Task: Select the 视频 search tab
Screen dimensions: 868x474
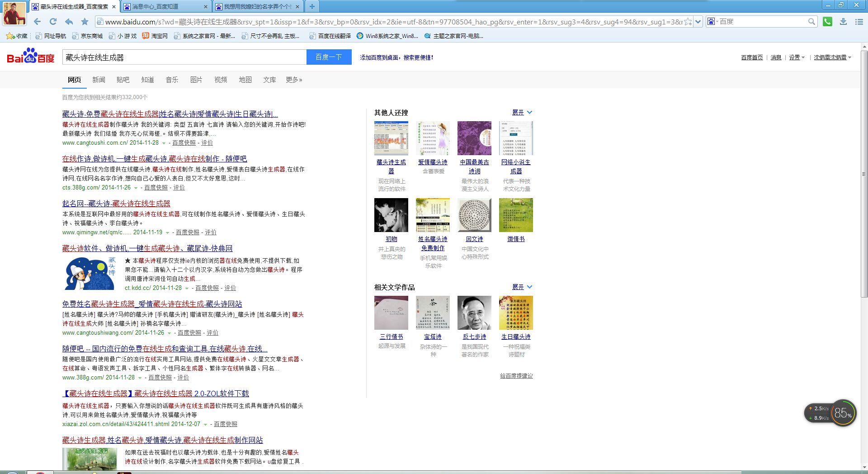Action: pyautogui.click(x=221, y=80)
